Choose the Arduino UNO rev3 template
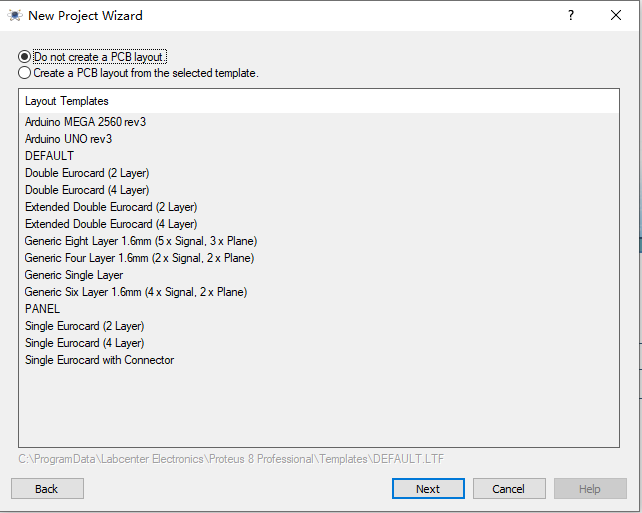This screenshot has height=513, width=642. 68,139
